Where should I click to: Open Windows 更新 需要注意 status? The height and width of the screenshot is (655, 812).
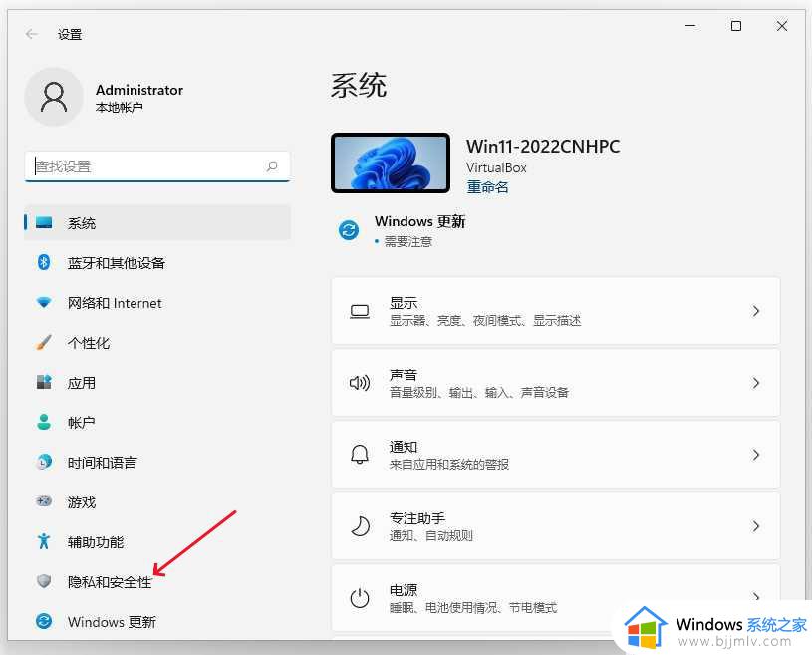[402, 230]
